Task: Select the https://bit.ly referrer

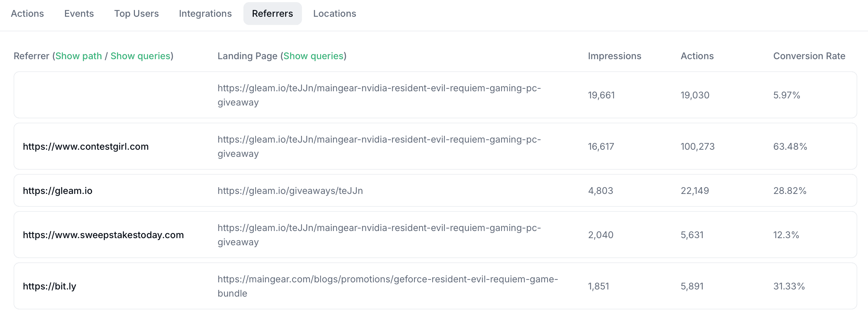Action: 50,286
